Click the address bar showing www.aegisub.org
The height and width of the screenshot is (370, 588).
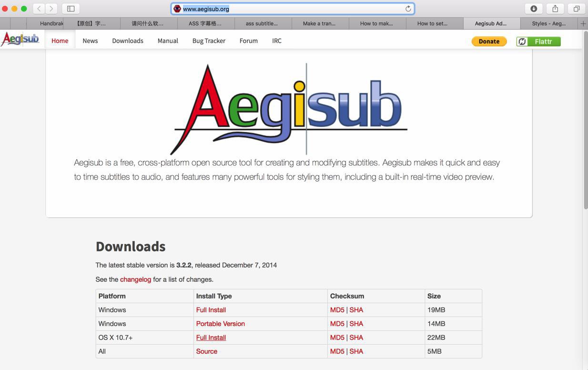293,9
